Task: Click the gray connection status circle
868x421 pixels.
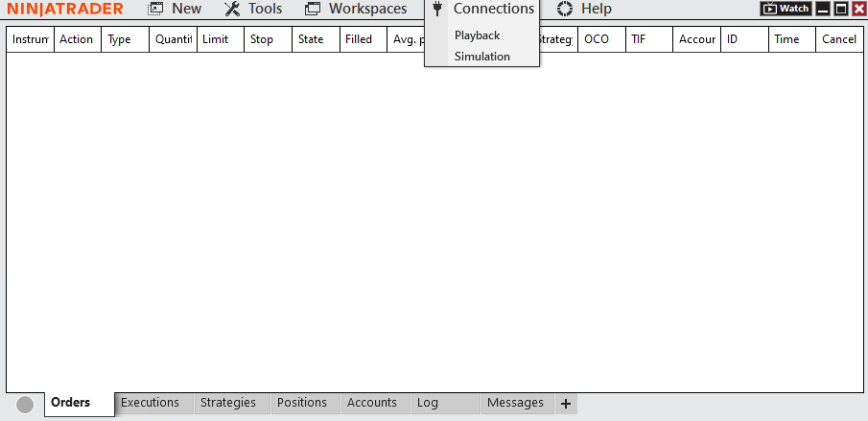Action: pyautogui.click(x=26, y=405)
